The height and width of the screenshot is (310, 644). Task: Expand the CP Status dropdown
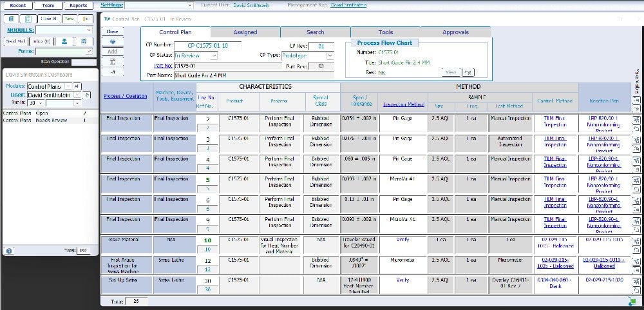(196, 55)
